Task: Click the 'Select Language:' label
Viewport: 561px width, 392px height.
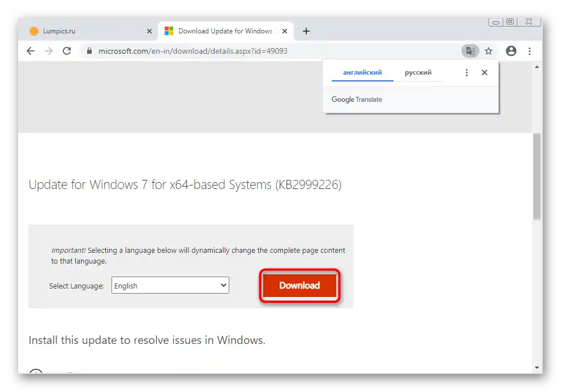Action: 76,286
